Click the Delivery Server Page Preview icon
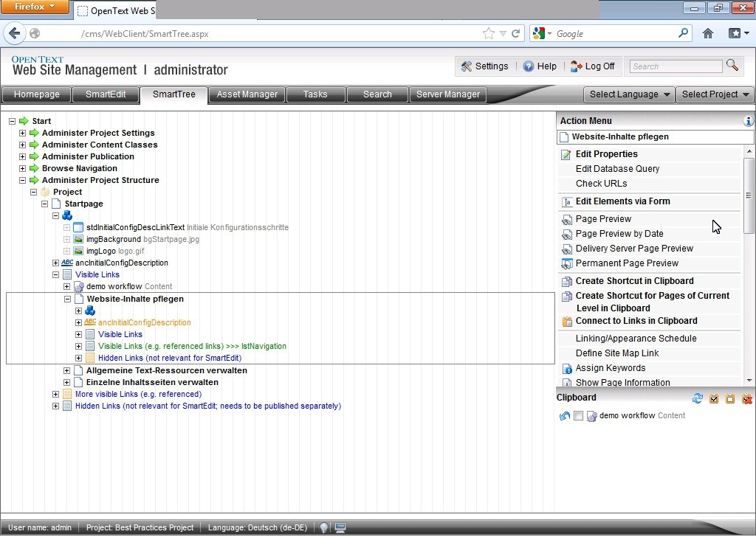This screenshot has height=537, width=756. tap(566, 249)
